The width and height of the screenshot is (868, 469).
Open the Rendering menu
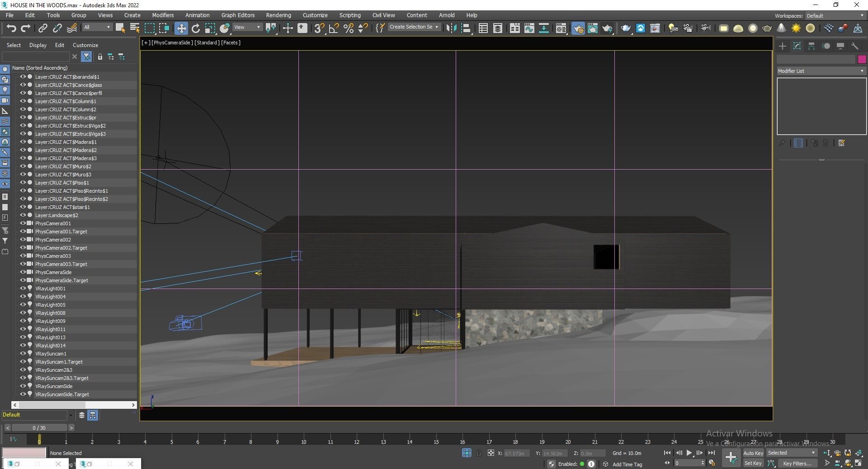(x=278, y=15)
